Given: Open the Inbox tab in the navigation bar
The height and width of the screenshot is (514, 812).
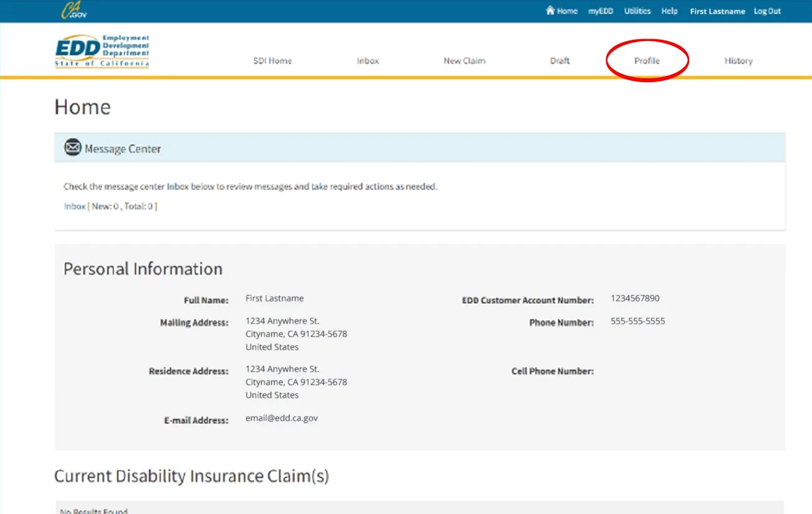Looking at the screenshot, I should tap(368, 61).
